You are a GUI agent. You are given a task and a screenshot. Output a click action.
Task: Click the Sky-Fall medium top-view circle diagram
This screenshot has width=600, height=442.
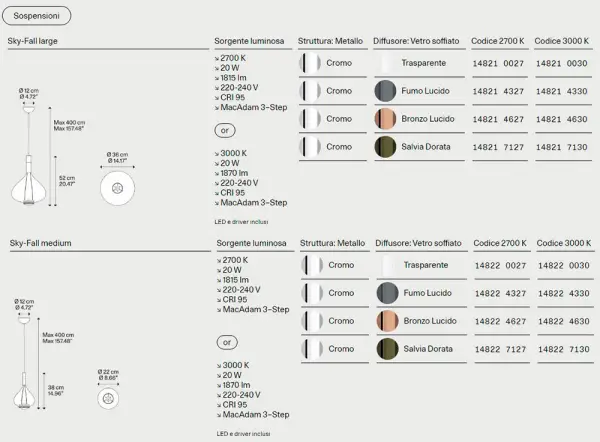point(110,395)
